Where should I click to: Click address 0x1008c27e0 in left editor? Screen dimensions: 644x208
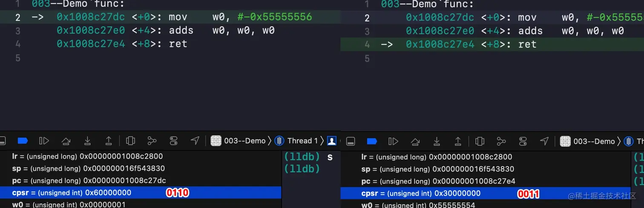91,30
